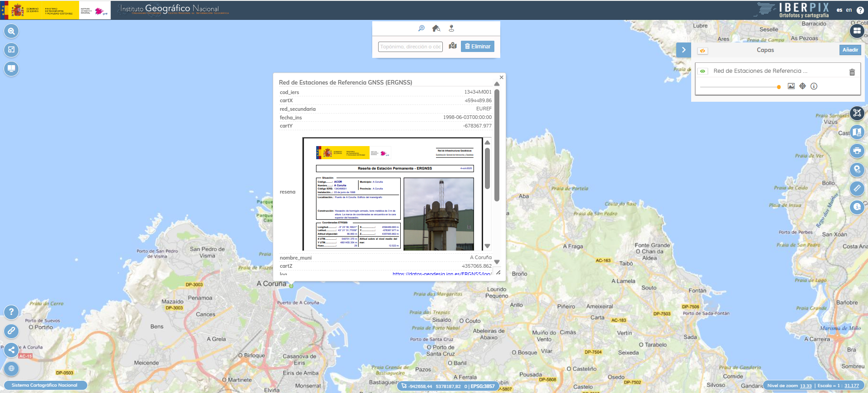
Task: Collapse the Capas panel with chevron arrow
Action: [683, 50]
